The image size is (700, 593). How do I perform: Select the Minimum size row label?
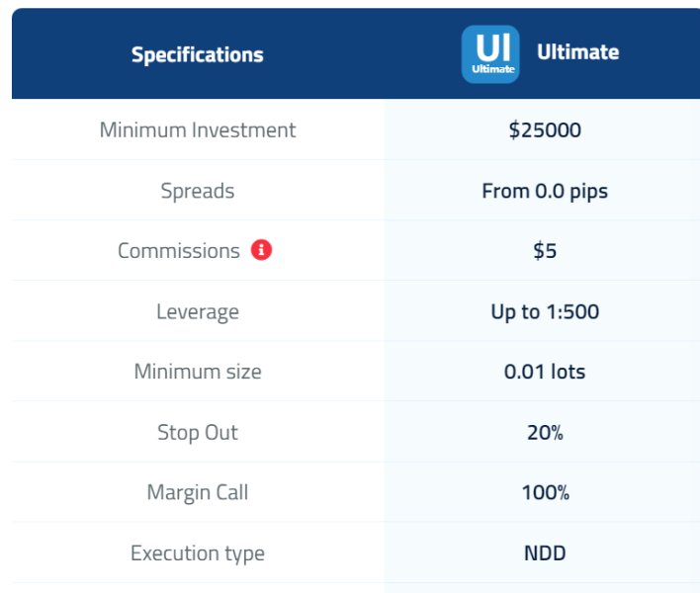pyautogui.click(x=198, y=373)
